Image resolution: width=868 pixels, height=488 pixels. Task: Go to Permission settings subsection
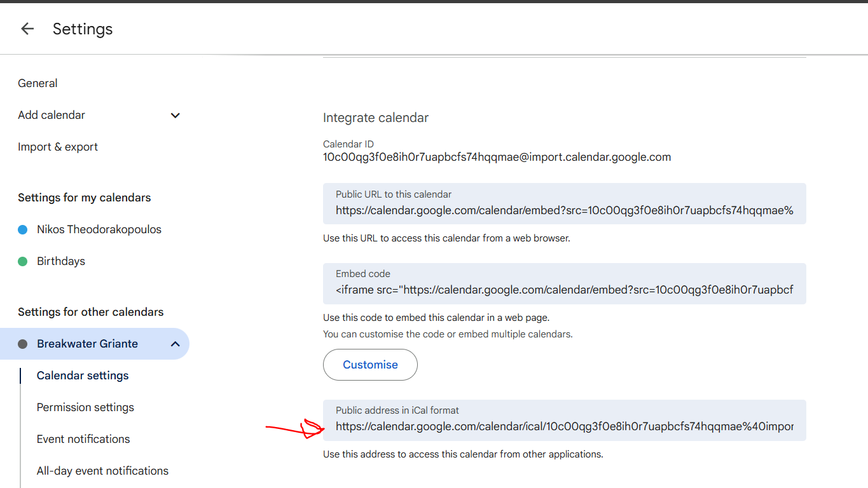[x=85, y=407]
